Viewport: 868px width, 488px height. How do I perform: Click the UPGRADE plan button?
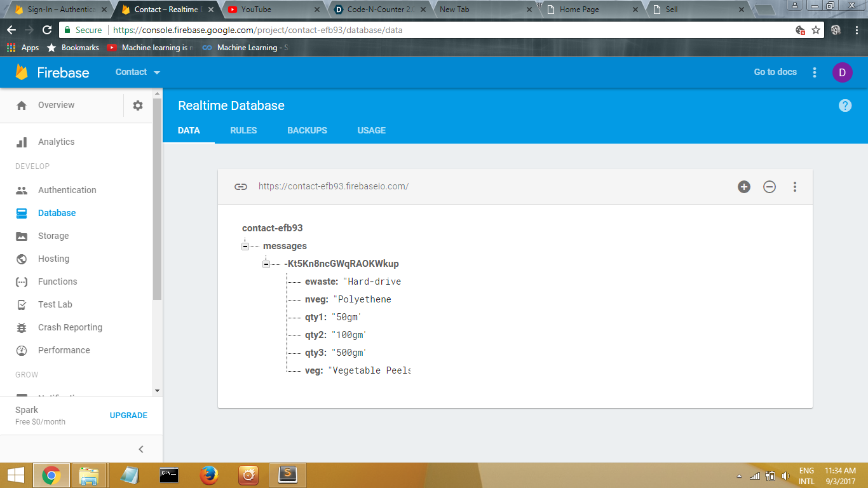pyautogui.click(x=128, y=416)
